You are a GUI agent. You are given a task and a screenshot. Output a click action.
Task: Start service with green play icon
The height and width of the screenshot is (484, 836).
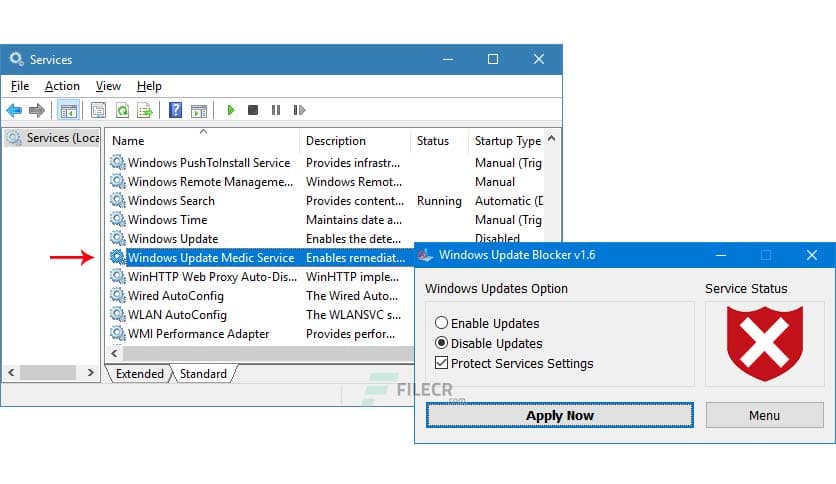pos(231,110)
